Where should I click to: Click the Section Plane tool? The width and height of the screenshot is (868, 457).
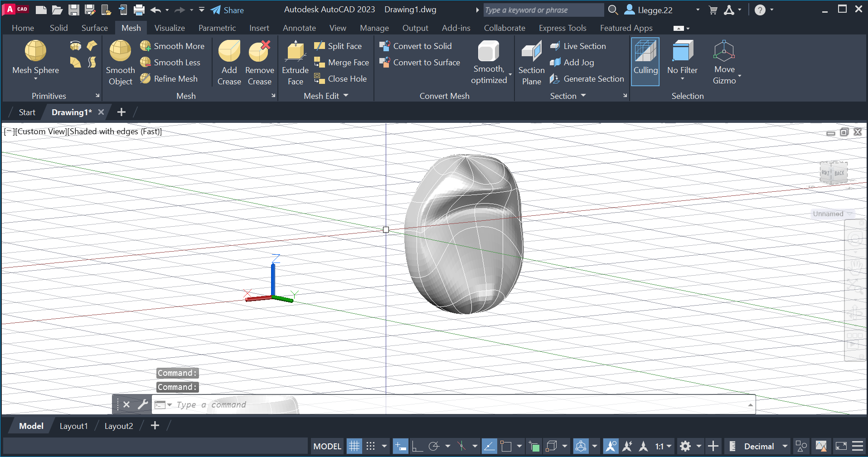point(532,63)
